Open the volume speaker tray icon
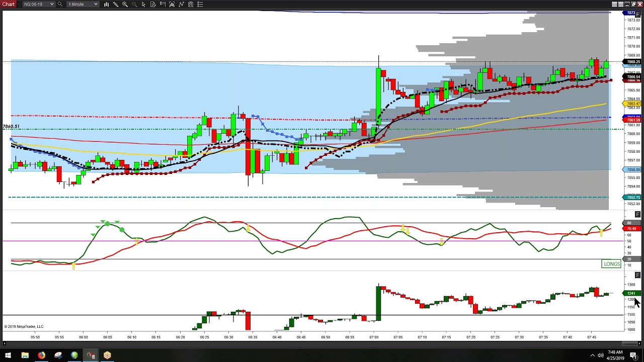 tap(601, 356)
